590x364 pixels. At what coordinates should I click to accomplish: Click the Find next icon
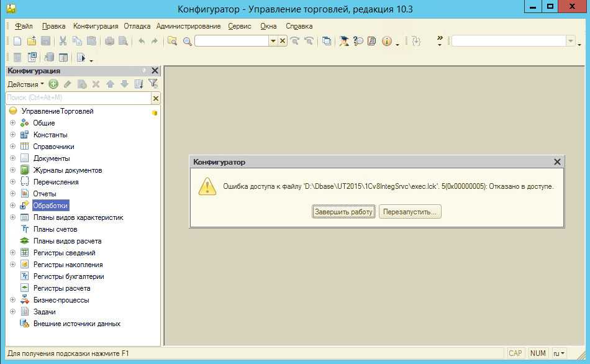295,41
